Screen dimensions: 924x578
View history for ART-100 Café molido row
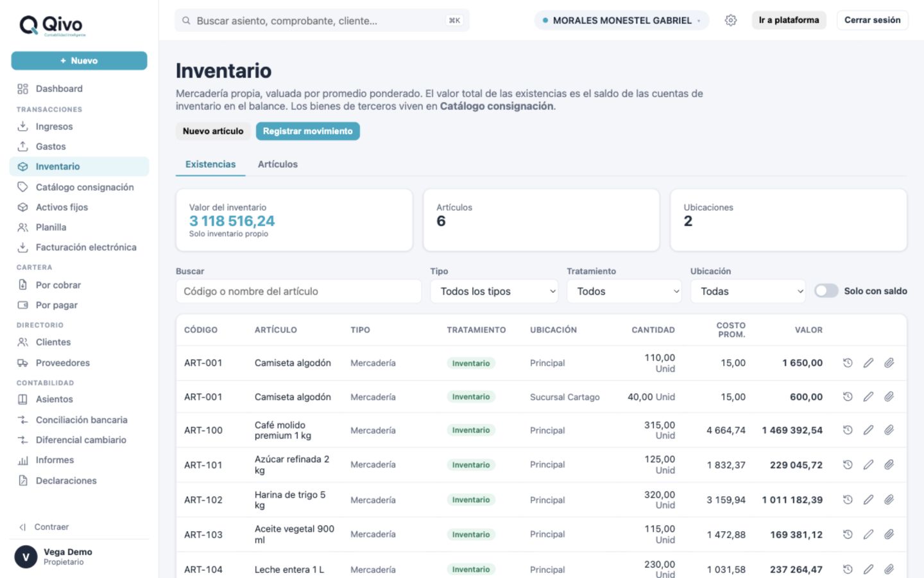click(848, 430)
